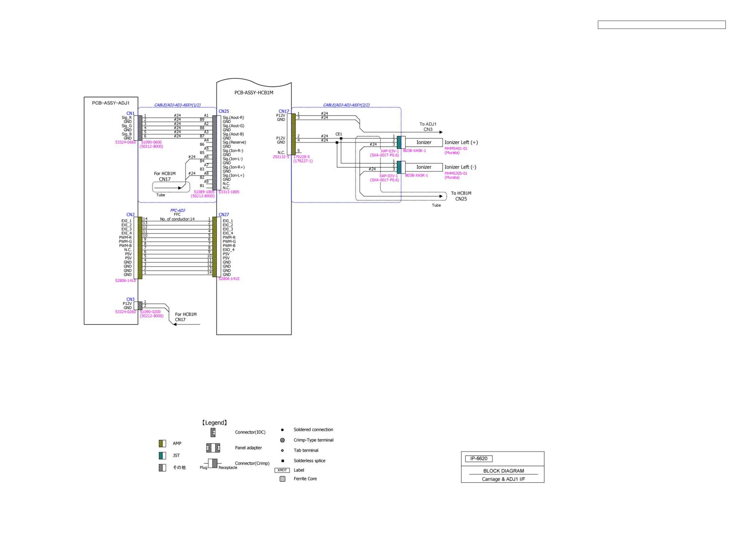This screenshot has width=756, height=535.
Task: Click the teal JST color swatch
Action: pyautogui.click(x=162, y=455)
